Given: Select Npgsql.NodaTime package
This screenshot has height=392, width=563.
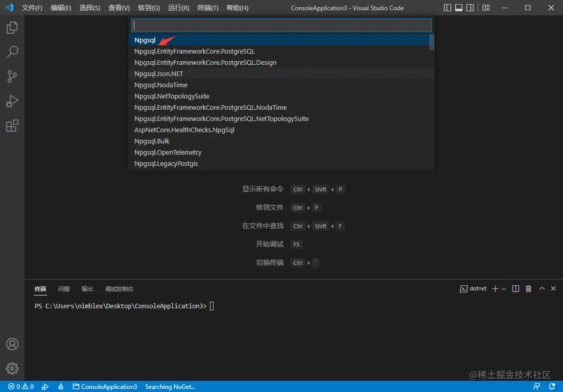Looking at the screenshot, I should point(279,85).
